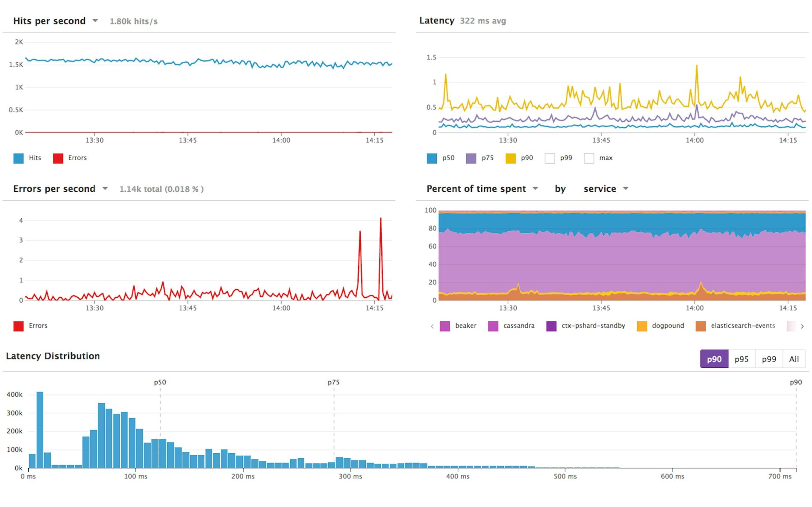Enable the p99 latency series

point(549,158)
